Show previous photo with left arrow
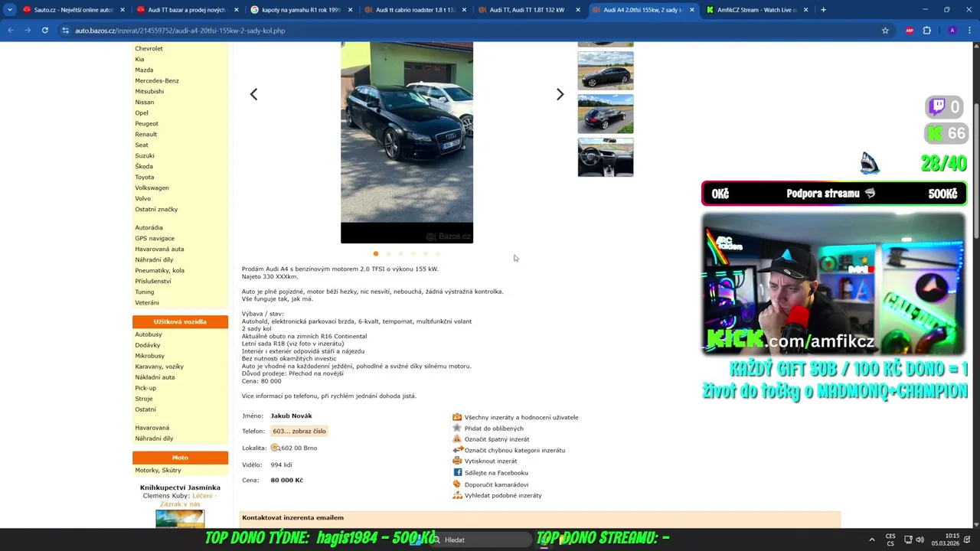Viewport: 980px width, 551px height. click(x=253, y=94)
